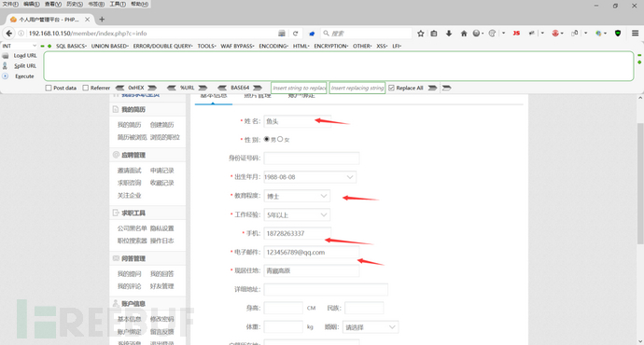
Task: Click the Split URL button
Action: click(x=25, y=65)
